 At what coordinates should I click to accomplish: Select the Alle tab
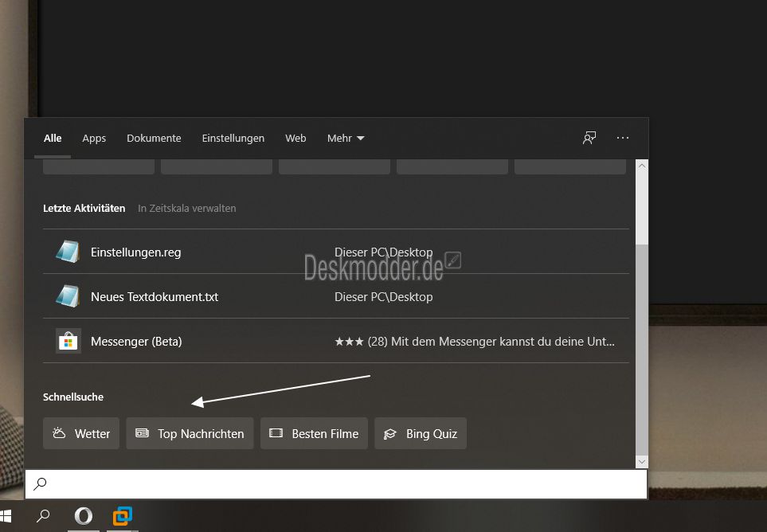point(53,139)
